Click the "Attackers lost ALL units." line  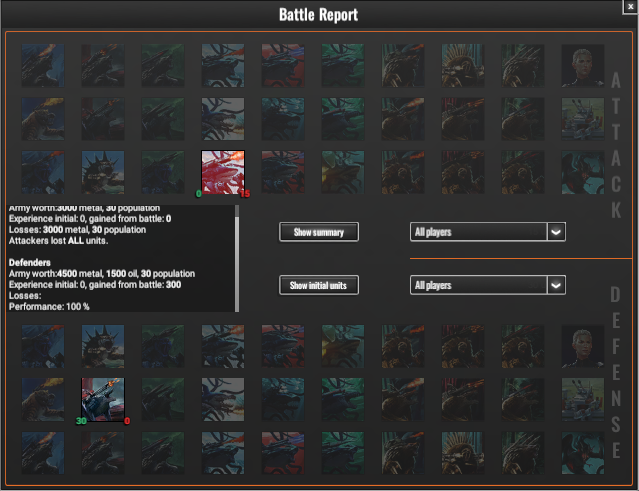coord(58,241)
